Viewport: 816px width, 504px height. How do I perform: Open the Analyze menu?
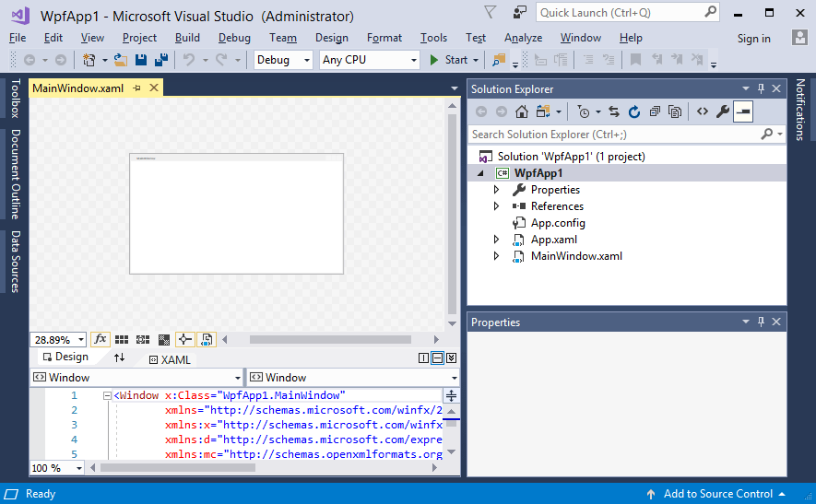523,38
